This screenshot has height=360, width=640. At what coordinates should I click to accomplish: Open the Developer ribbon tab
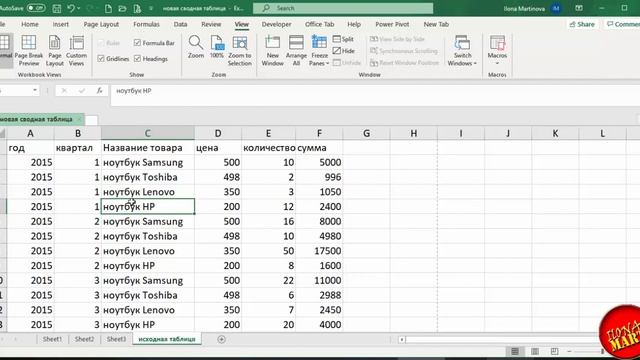pyautogui.click(x=276, y=24)
